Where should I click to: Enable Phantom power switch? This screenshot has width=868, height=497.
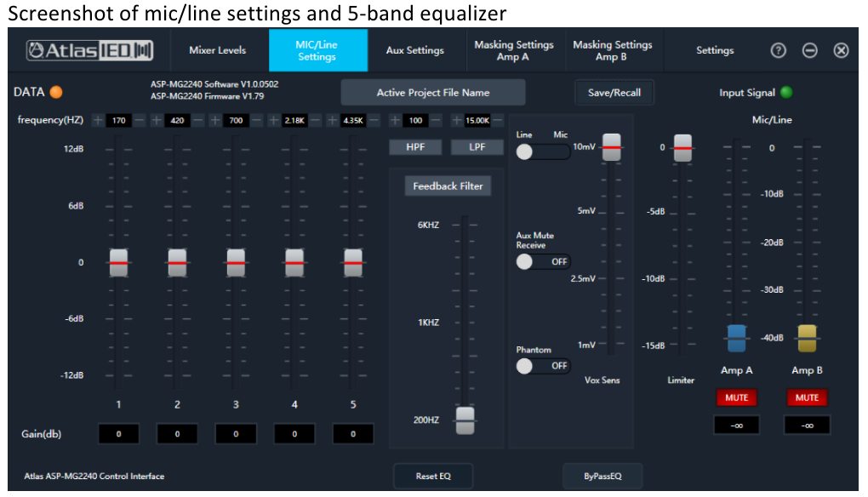[x=543, y=366]
